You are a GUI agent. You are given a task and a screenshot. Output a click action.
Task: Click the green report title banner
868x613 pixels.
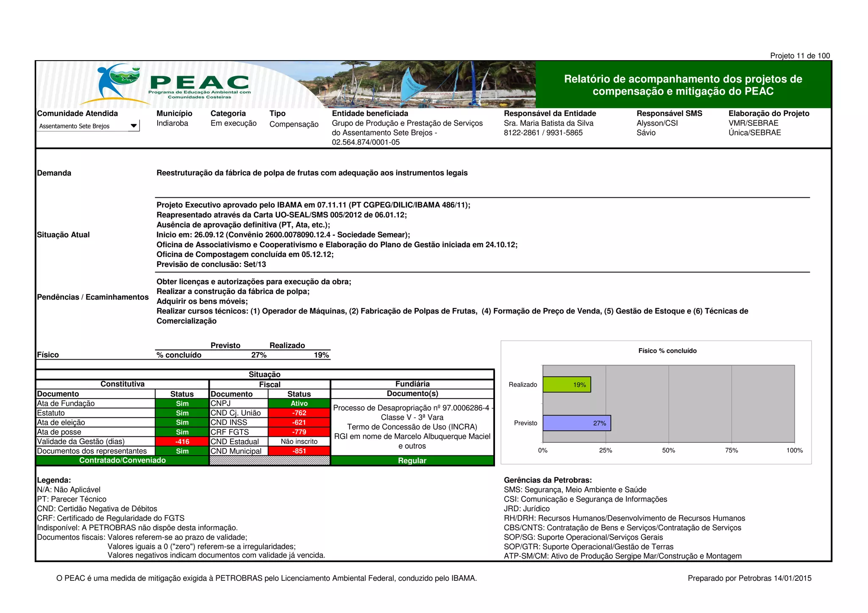[683, 85]
